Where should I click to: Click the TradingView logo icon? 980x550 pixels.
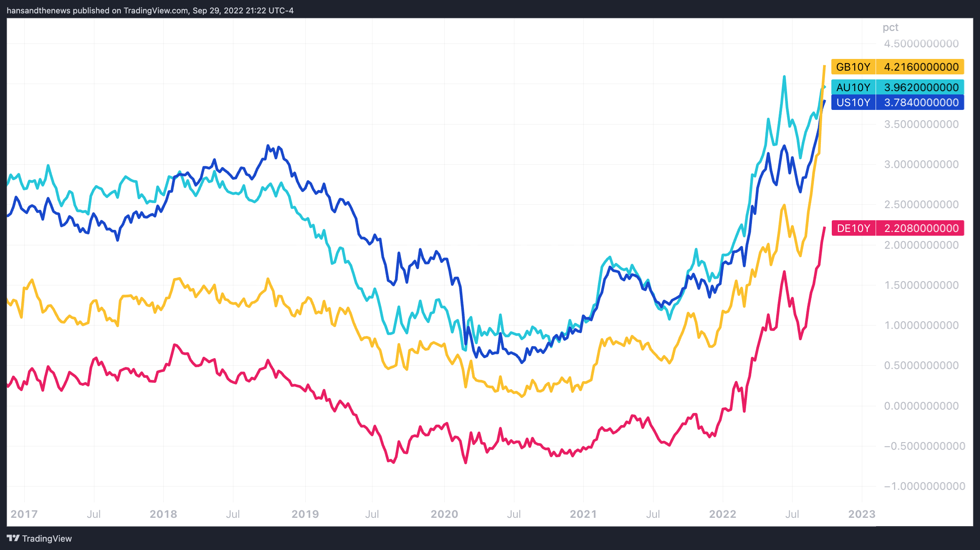click(x=13, y=538)
